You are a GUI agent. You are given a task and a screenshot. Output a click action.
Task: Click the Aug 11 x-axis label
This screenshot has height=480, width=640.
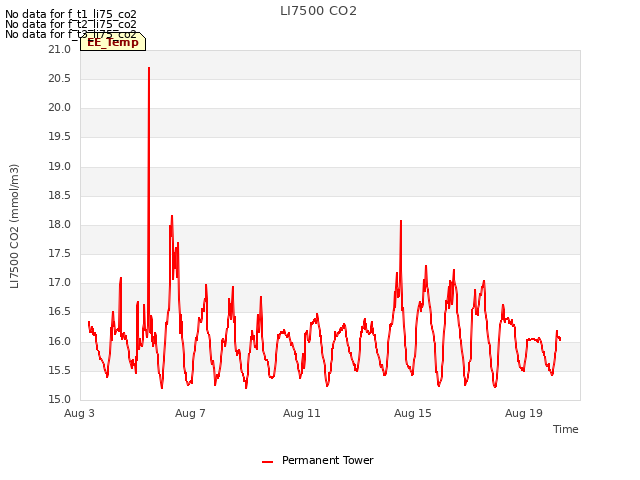coord(302,413)
